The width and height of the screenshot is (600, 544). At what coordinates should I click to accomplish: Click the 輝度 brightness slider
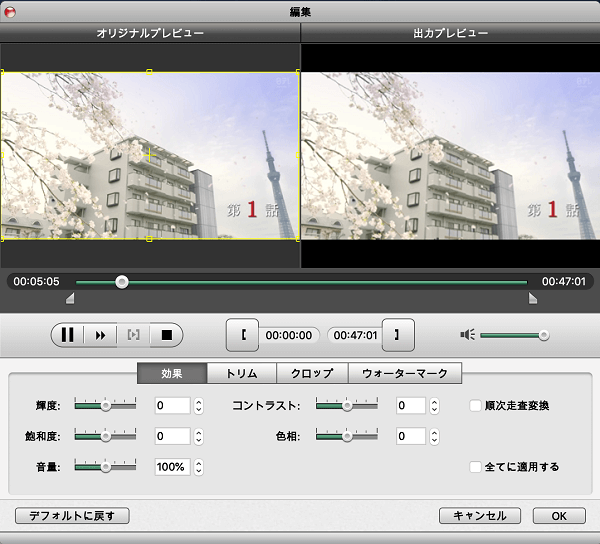pyautogui.click(x=105, y=405)
